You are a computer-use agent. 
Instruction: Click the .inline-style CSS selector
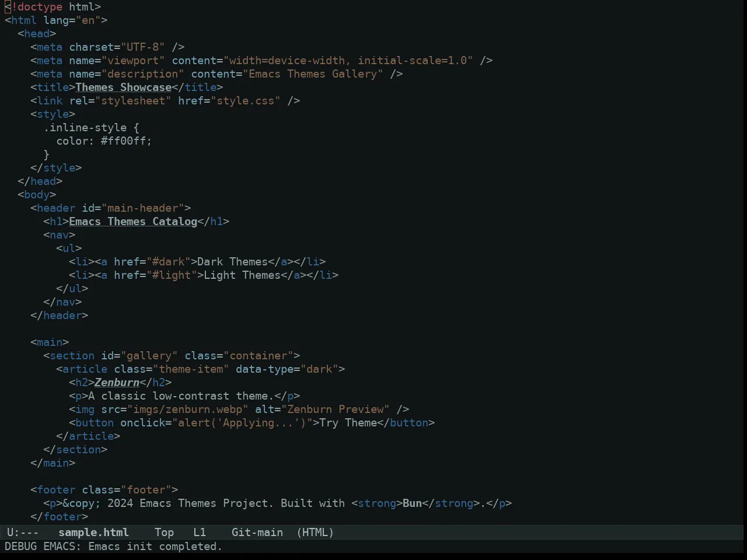tap(85, 128)
